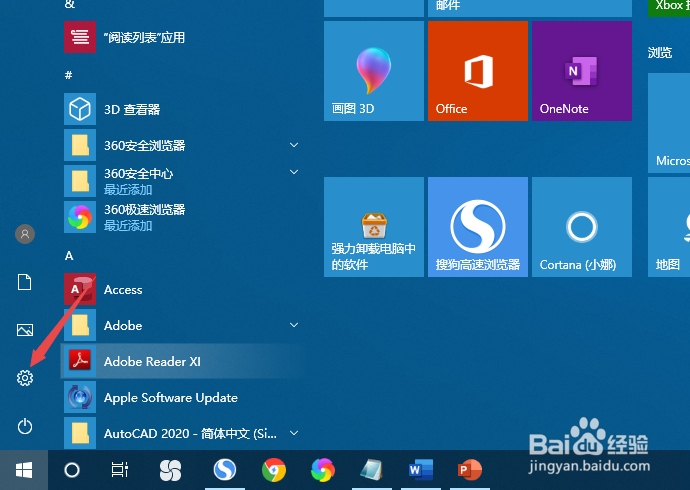The image size is (690, 490).
Task: Open the 画图 3D tile
Action: click(x=374, y=71)
